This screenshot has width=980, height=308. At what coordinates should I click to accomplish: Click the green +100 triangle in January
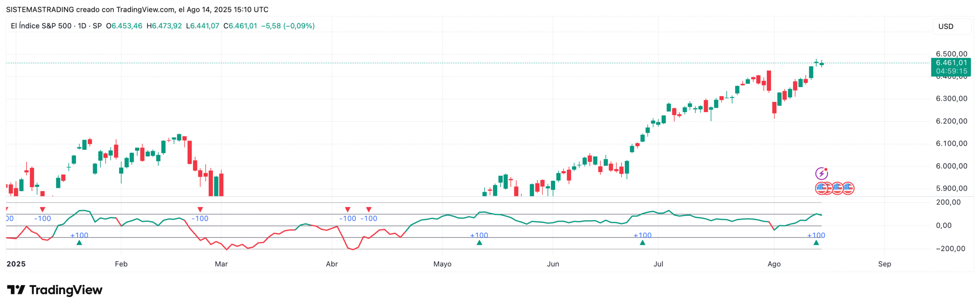coord(79,243)
